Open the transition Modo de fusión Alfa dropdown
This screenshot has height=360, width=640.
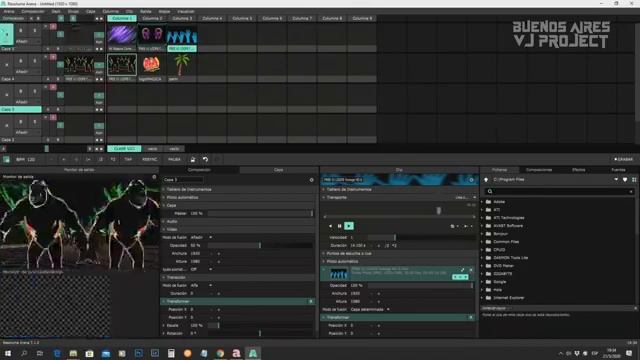(x=201, y=285)
